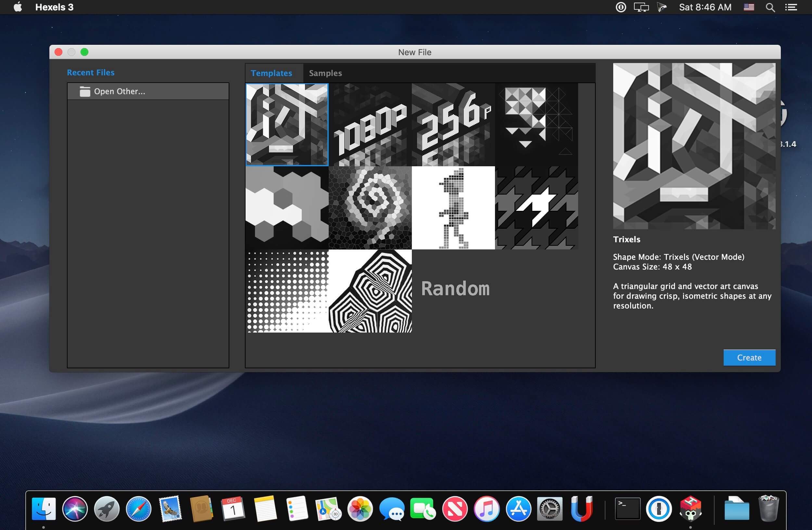Open Safari browser in the dock

pos(138,509)
